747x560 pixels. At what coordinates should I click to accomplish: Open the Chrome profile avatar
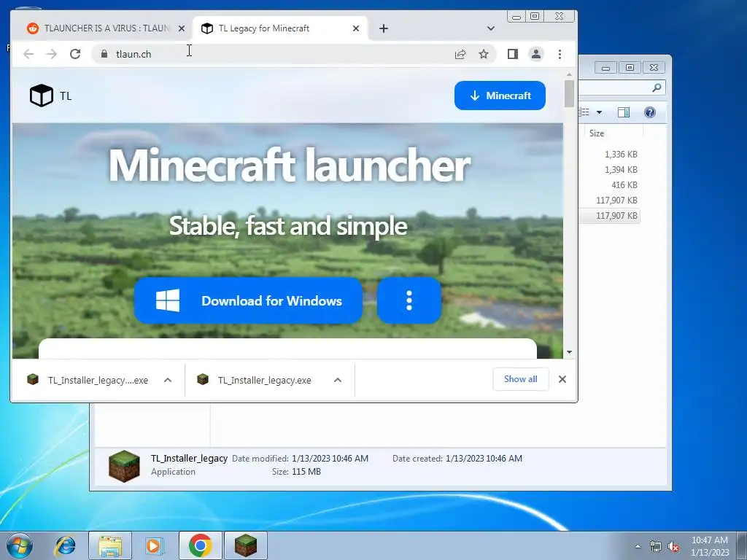tap(536, 54)
